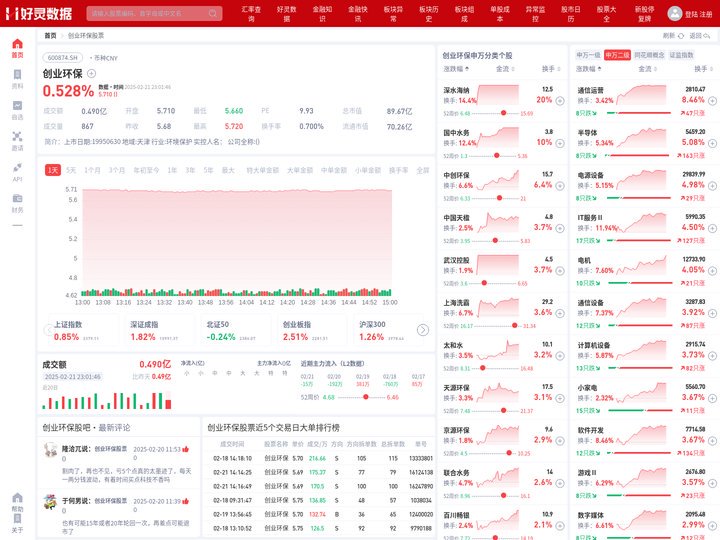Image resolution: width=720 pixels, height=540 pixels.
Task: Open the 板块历史 menu item
Action: pos(428,14)
